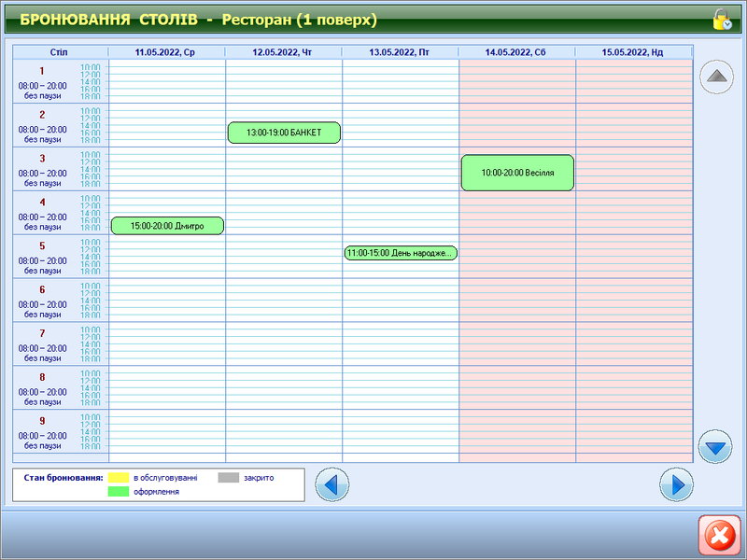
Task: Open the 10:00-20:00 Весілля reservation
Action: click(x=517, y=173)
